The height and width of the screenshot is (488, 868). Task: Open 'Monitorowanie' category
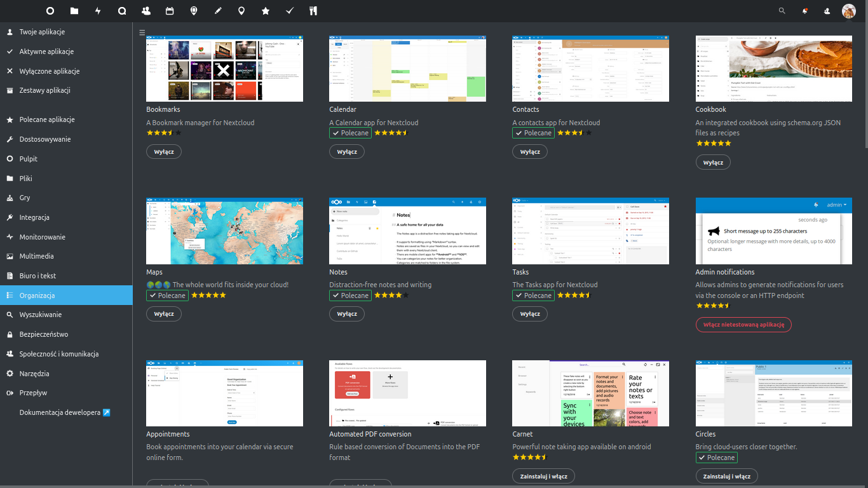point(66,237)
